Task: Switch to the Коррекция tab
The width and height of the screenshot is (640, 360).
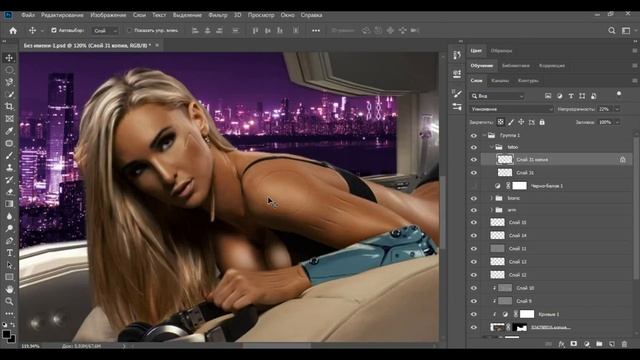Action: [x=552, y=66]
